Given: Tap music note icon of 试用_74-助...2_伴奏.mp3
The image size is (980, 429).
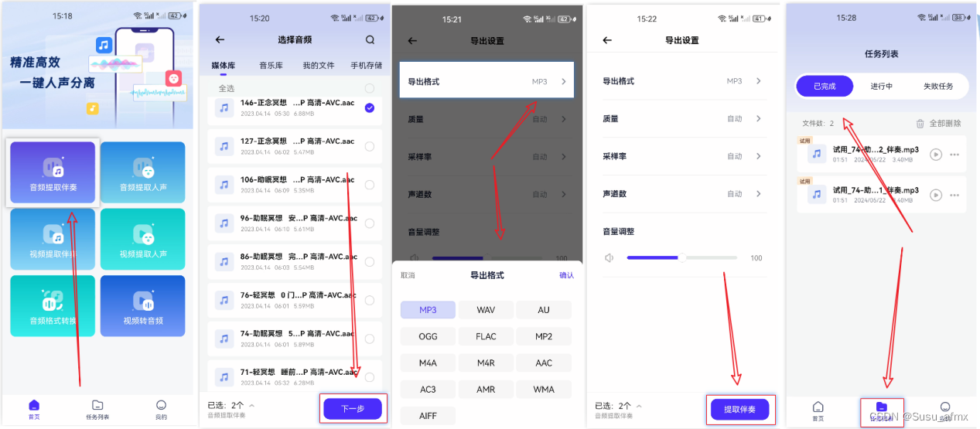Looking at the screenshot, I should [817, 154].
